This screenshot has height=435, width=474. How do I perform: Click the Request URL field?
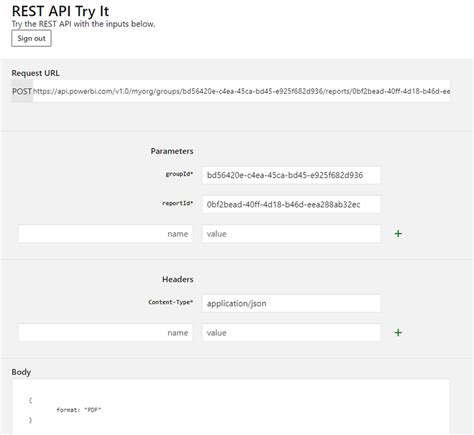click(241, 91)
